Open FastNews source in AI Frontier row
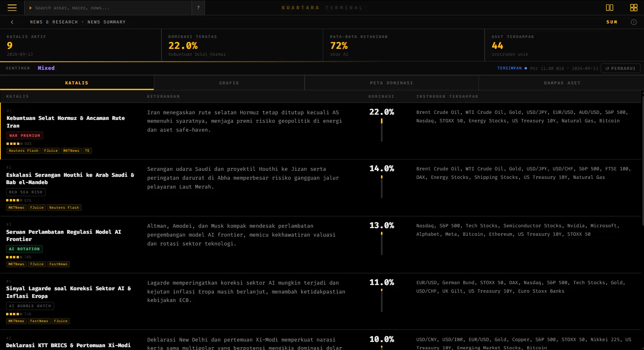The image size is (644, 350). [x=59, y=264]
